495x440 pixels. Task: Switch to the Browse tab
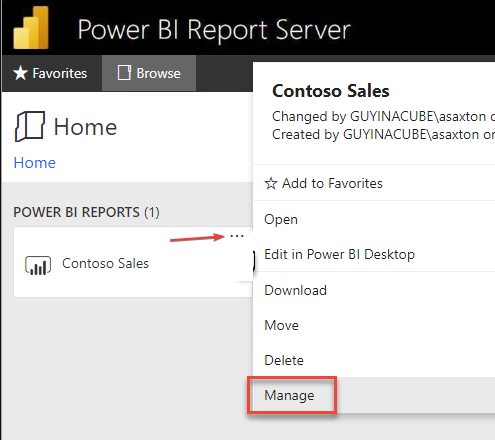tap(149, 73)
